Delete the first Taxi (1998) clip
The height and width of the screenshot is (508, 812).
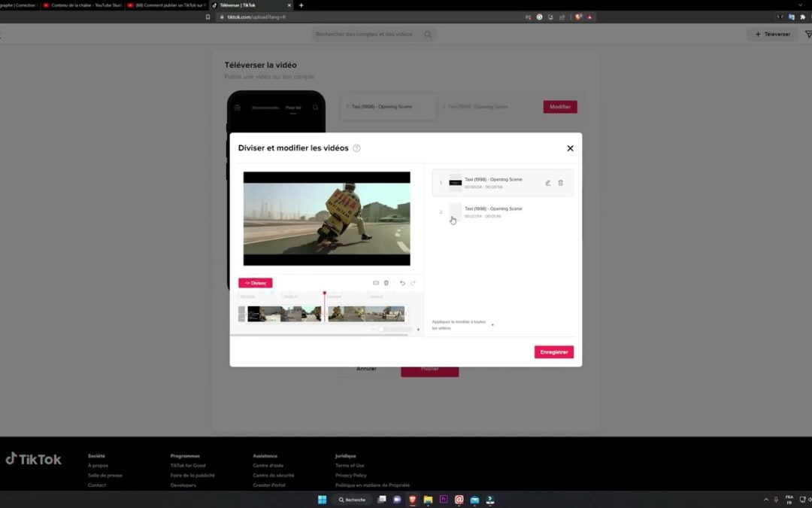click(x=561, y=183)
